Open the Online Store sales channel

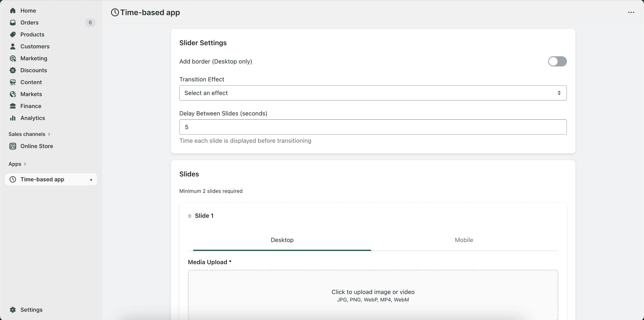[51, 146]
